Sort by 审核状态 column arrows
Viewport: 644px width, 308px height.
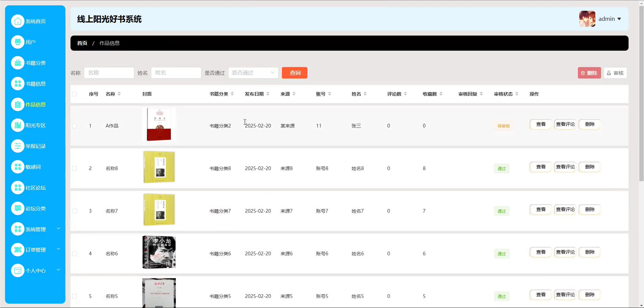[x=517, y=94]
